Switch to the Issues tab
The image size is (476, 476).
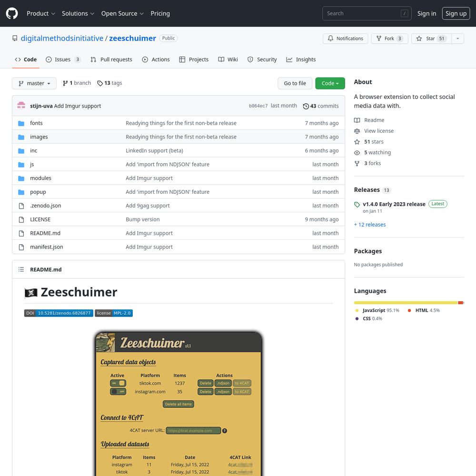[x=63, y=59]
